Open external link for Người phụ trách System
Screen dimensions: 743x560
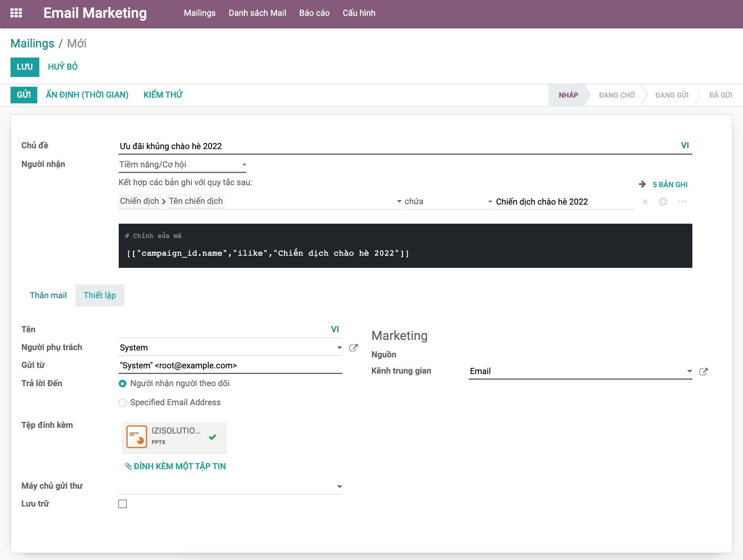coord(354,348)
